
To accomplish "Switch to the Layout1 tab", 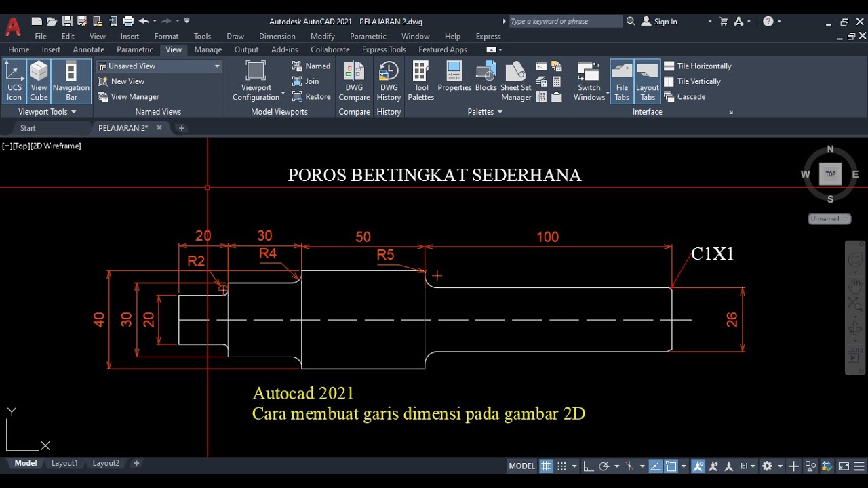I will coord(64,463).
